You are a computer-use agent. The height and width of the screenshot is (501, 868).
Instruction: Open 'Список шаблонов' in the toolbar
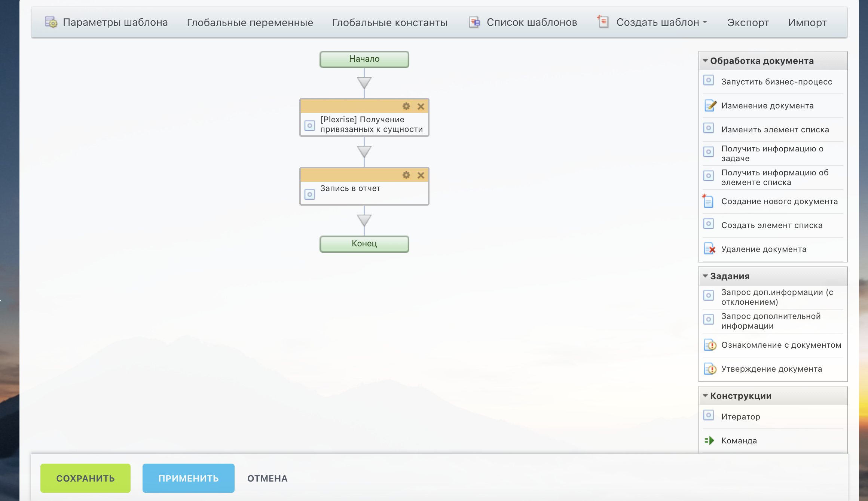[531, 22]
